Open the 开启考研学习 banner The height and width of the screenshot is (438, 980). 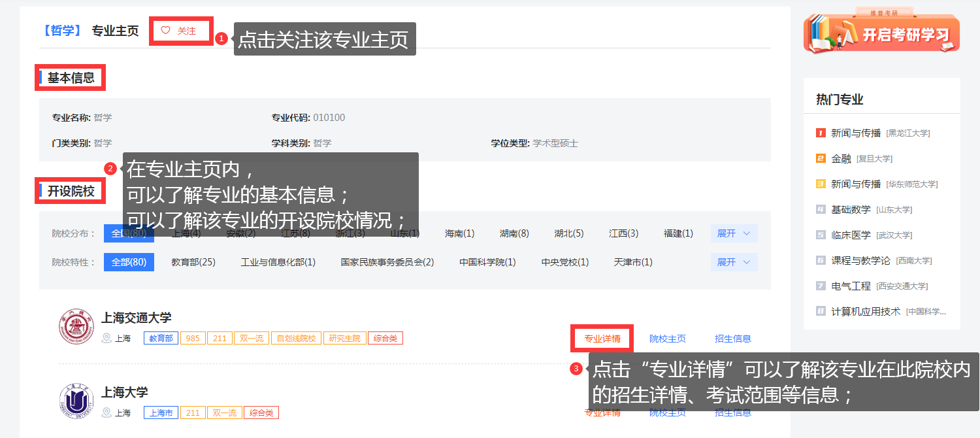click(881, 33)
